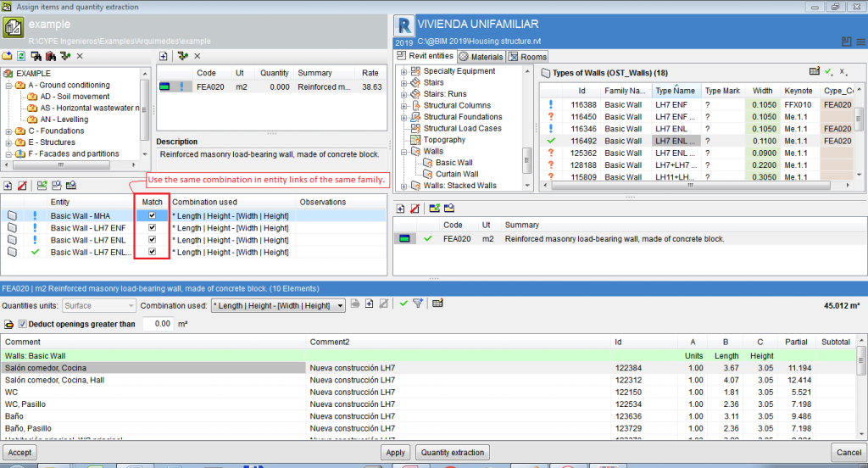868x468 pixels.
Task: Click the funnel filter icon in quantities toolbar
Action: click(x=418, y=303)
